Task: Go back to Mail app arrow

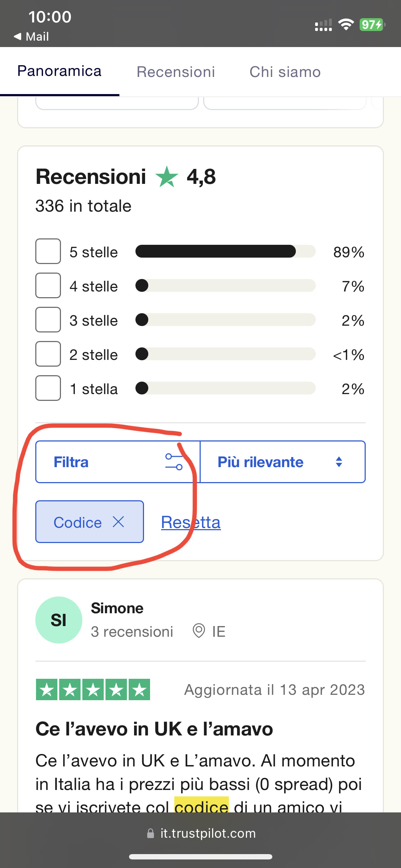Action: point(17,36)
